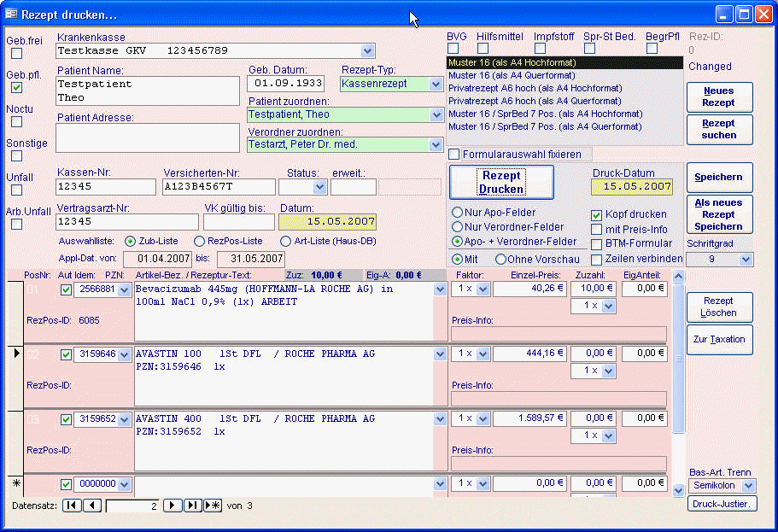Select Muster 16 (als A4 Querformat) form

click(x=512, y=75)
